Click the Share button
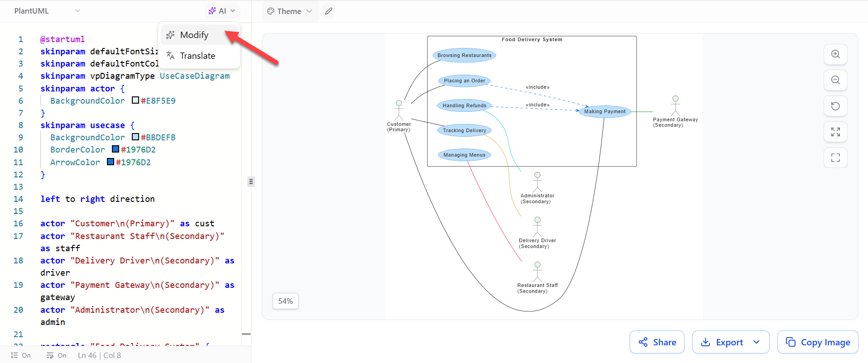 pyautogui.click(x=657, y=342)
